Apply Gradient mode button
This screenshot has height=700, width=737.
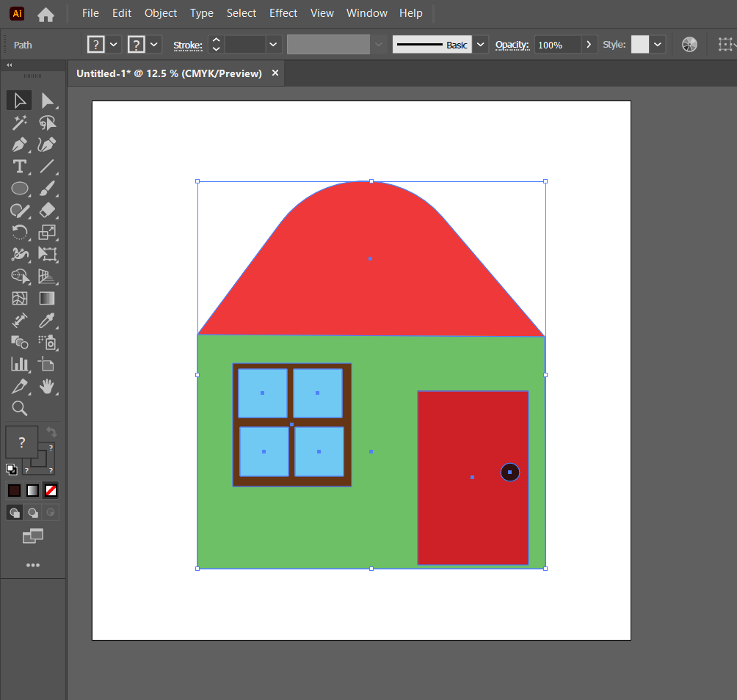coord(32,490)
